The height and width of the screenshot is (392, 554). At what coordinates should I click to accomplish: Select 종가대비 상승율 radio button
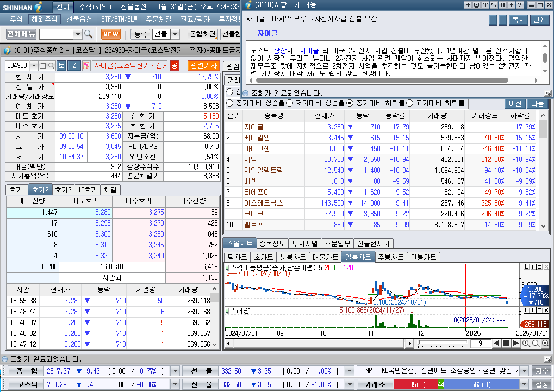click(229, 103)
